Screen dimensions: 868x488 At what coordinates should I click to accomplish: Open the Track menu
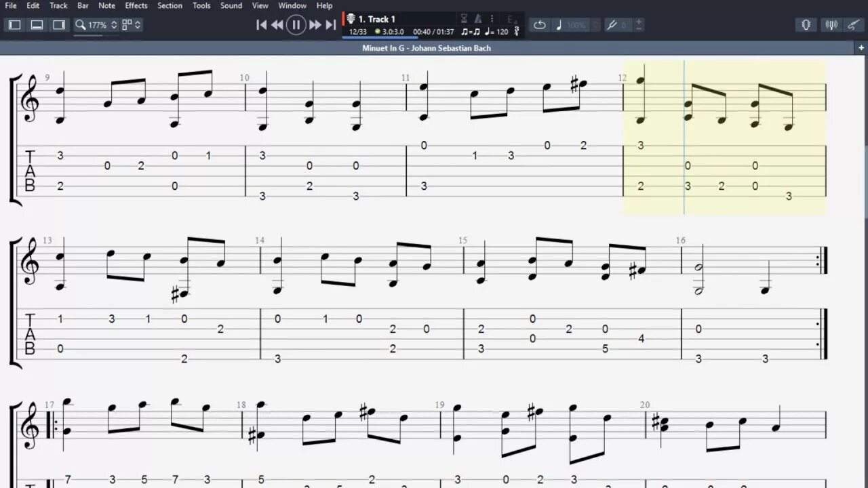pyautogui.click(x=59, y=5)
